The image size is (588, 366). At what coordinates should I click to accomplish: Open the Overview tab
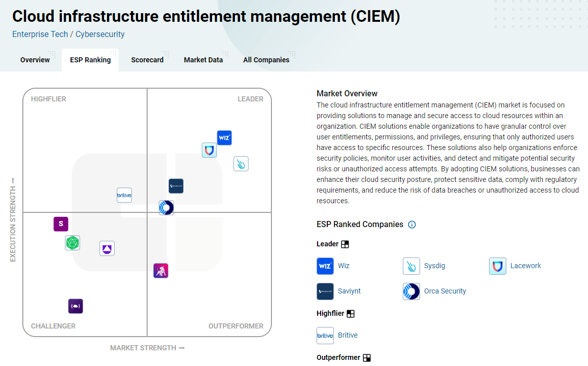[x=35, y=60]
